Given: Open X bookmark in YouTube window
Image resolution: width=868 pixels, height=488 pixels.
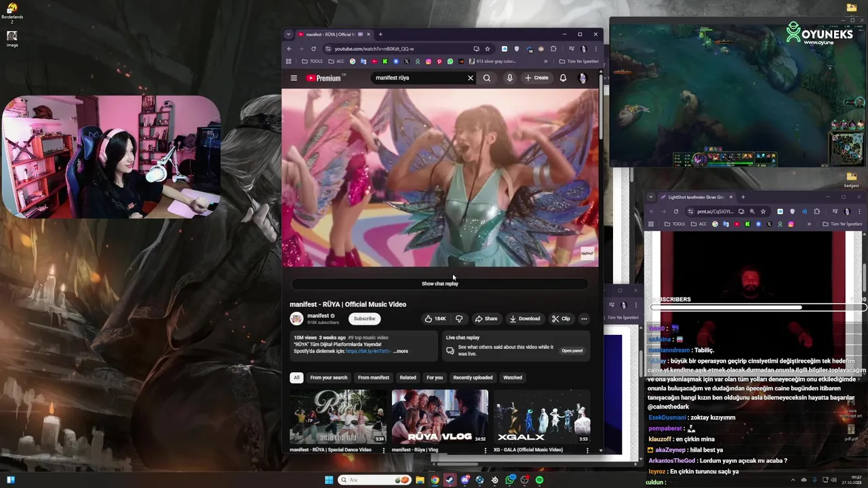Looking at the screenshot, I should tap(407, 62).
